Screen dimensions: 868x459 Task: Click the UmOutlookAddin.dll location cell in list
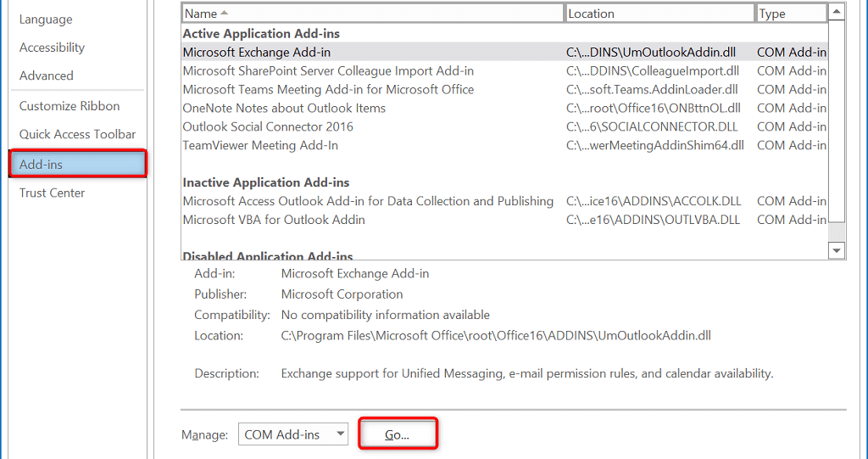[x=651, y=52]
